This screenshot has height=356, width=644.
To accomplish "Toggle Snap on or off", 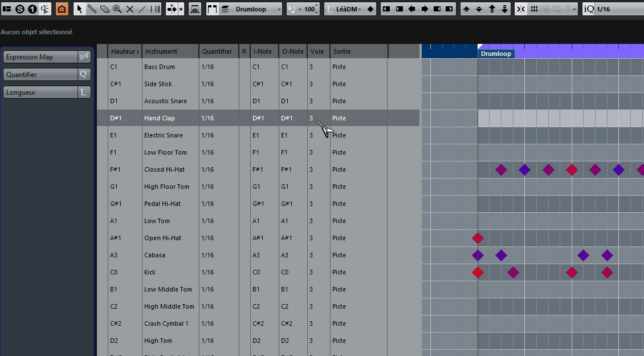I will pyautogui.click(x=521, y=9).
